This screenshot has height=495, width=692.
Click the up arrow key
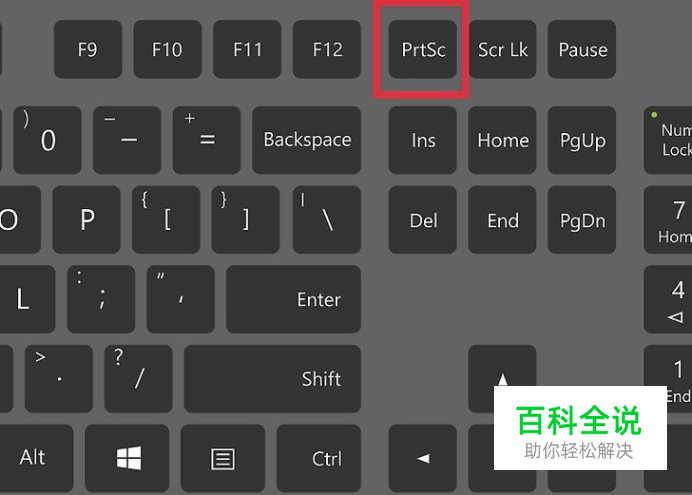[x=502, y=365]
